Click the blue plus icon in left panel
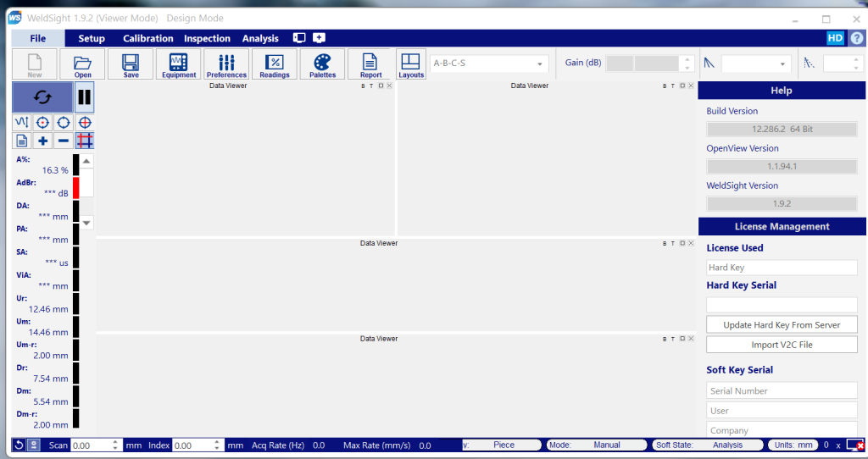Image resolution: width=868 pixels, height=459 pixels. 42,141
